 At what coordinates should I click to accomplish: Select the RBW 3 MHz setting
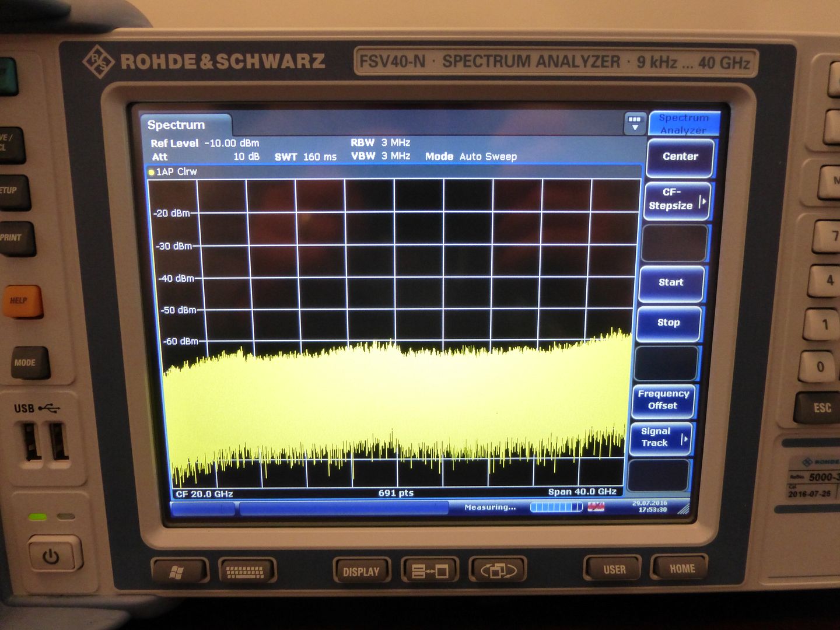[380, 143]
